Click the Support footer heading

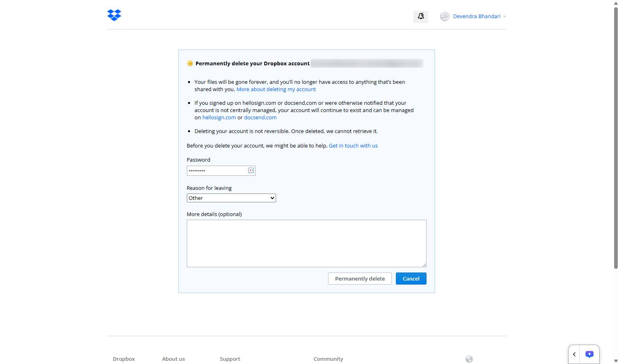point(230,359)
